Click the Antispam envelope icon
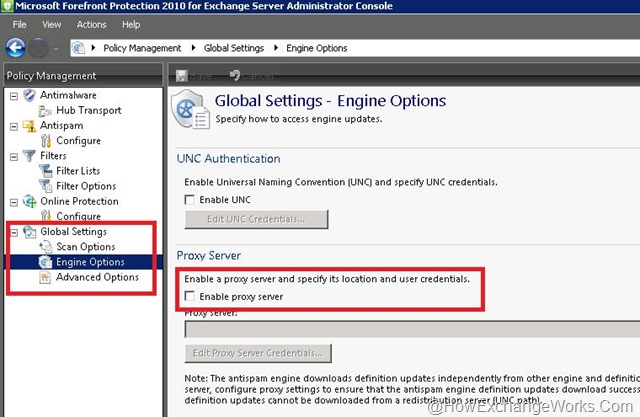640x417 pixels. pos(29,126)
